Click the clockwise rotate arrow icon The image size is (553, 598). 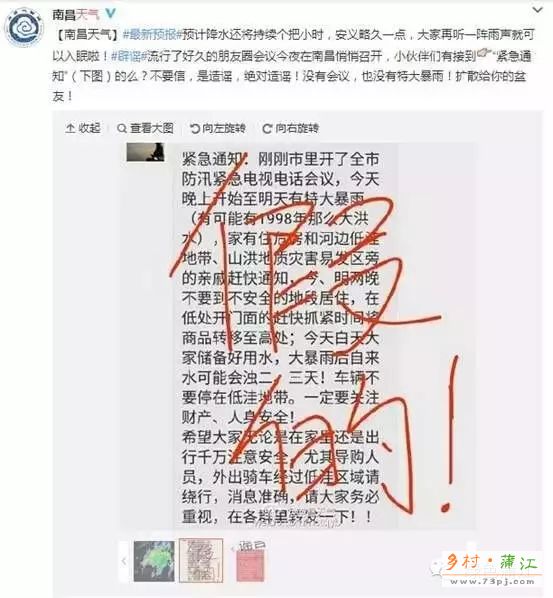point(267,129)
